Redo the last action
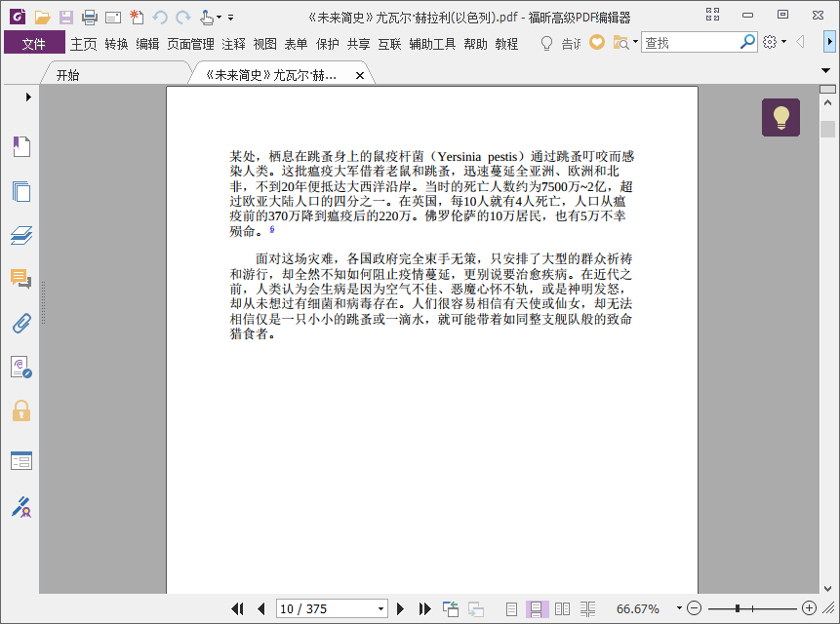The height and width of the screenshot is (624, 840). click(183, 18)
